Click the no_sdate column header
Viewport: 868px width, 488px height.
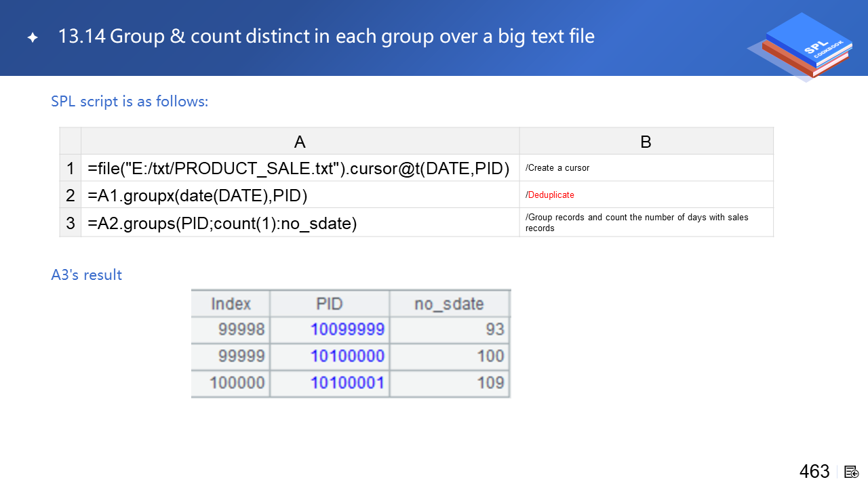click(x=449, y=303)
